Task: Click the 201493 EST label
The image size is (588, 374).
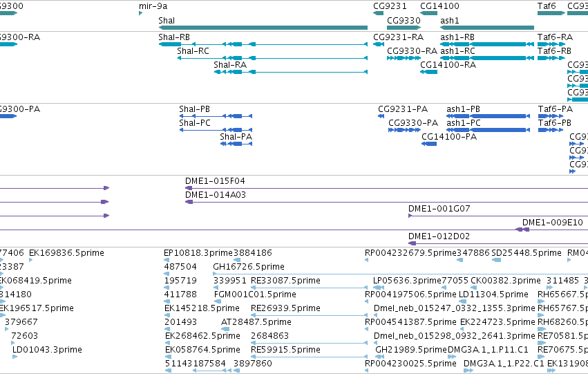Action: 180,323
